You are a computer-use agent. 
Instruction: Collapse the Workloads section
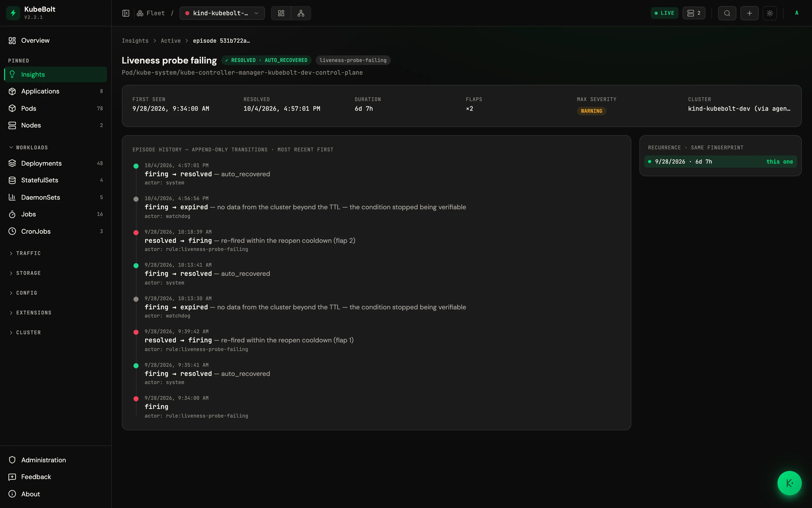[x=28, y=148]
